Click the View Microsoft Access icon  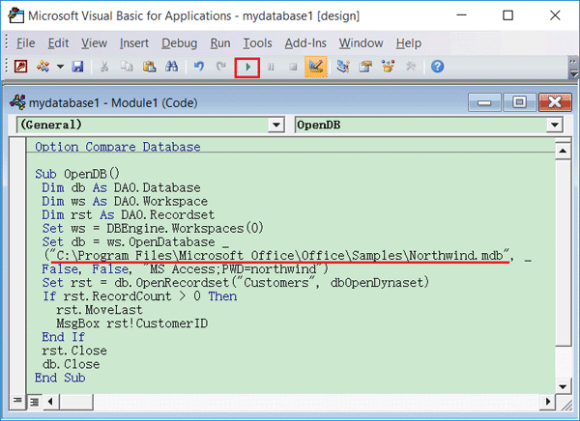click(x=21, y=67)
